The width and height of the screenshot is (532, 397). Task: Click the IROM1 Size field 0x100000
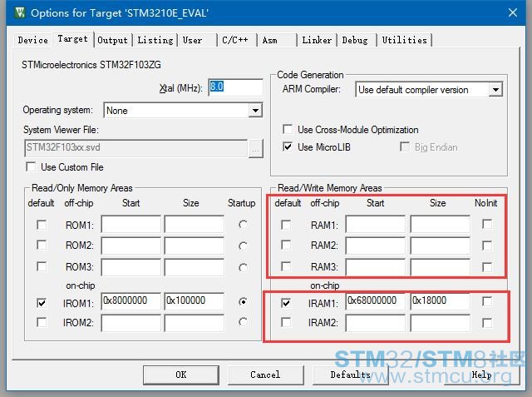[194, 301]
